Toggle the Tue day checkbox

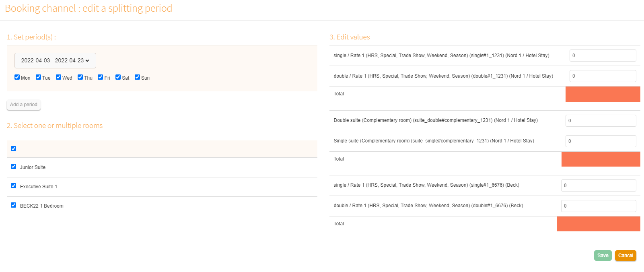[38, 77]
